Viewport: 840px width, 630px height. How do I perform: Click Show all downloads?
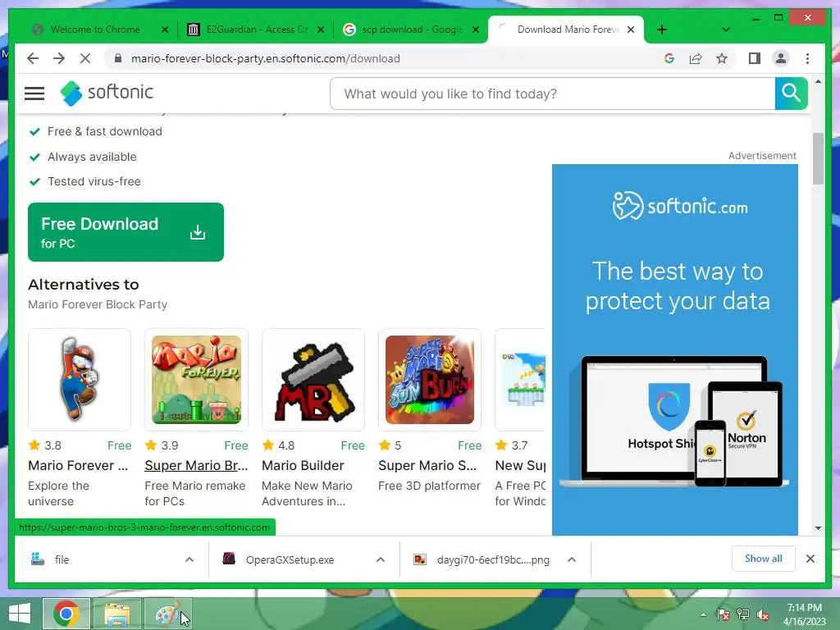point(763,559)
